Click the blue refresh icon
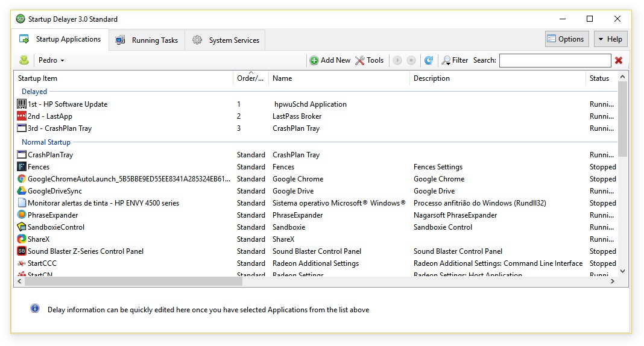Screen dimensions: 644x346 point(429,60)
